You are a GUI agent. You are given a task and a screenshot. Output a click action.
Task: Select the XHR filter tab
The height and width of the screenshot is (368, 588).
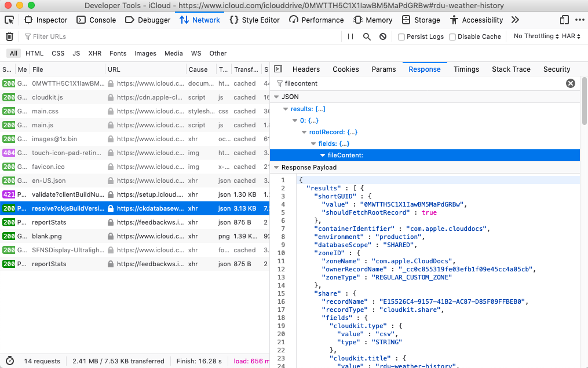pyautogui.click(x=94, y=53)
